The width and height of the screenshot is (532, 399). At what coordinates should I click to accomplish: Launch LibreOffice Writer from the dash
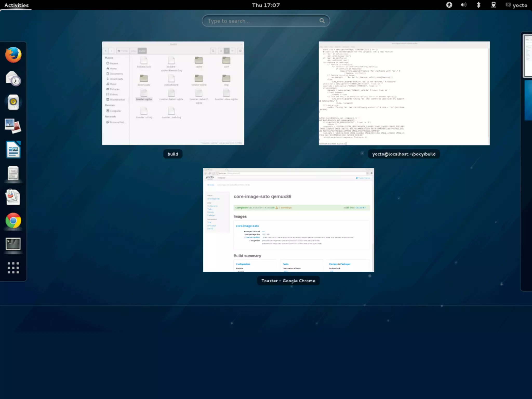pos(13,150)
